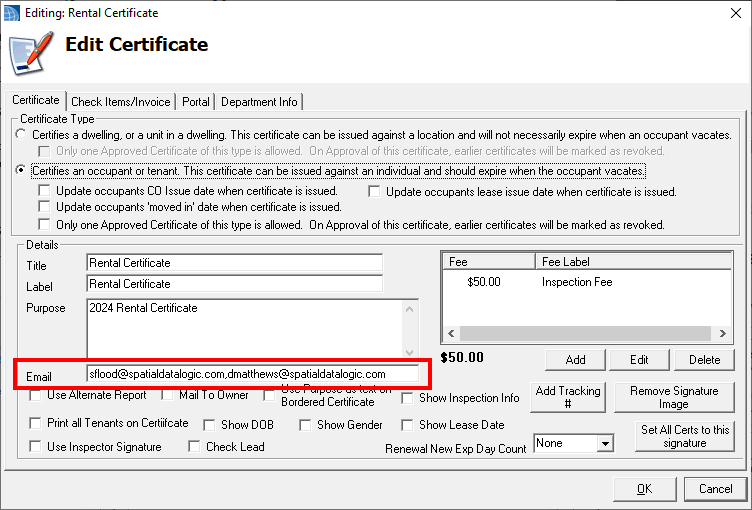The height and width of the screenshot is (510, 752).
Task: Toggle Print all Tenants on Certificate checkbox
Action: pyautogui.click(x=35, y=423)
